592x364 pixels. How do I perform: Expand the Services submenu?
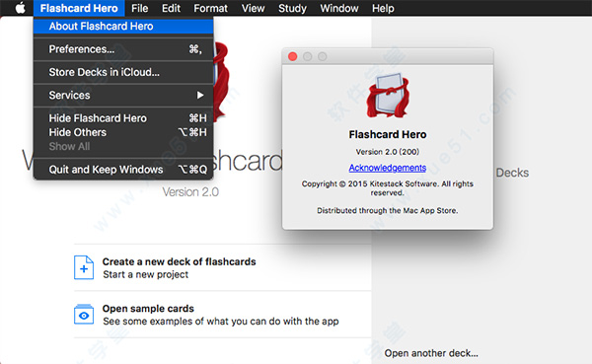point(123,95)
